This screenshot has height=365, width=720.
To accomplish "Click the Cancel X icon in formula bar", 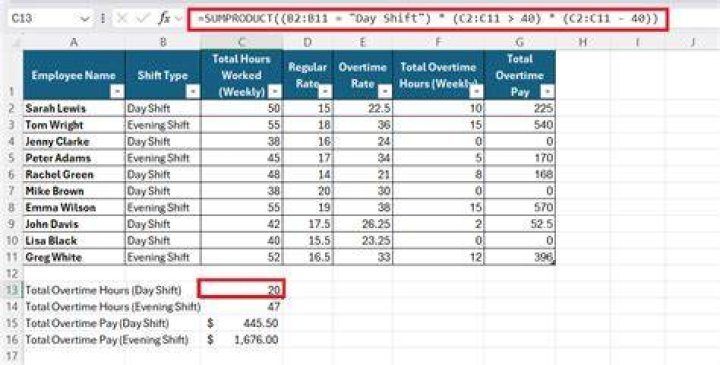I will click(122, 18).
